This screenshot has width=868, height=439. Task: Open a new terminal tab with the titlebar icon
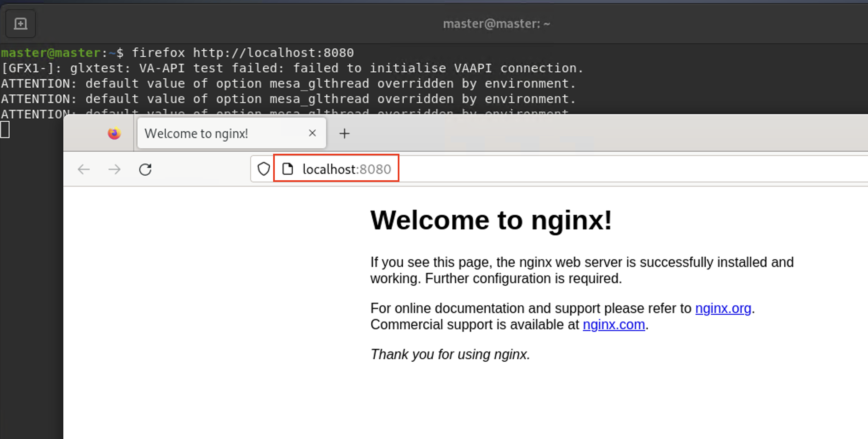tap(20, 23)
